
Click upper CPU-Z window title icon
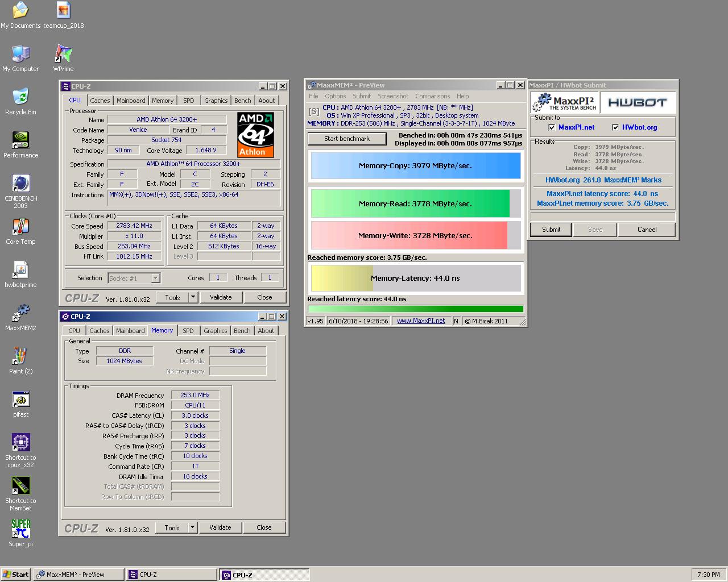click(66, 86)
